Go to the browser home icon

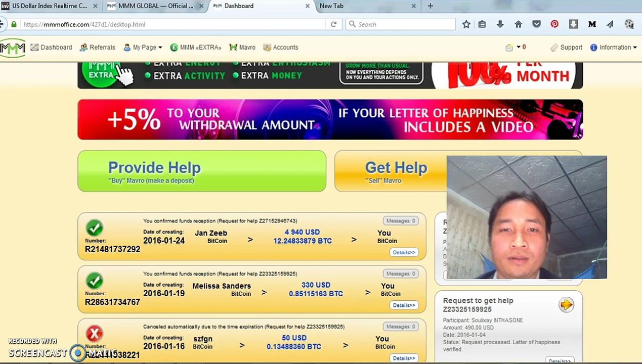pos(518,24)
